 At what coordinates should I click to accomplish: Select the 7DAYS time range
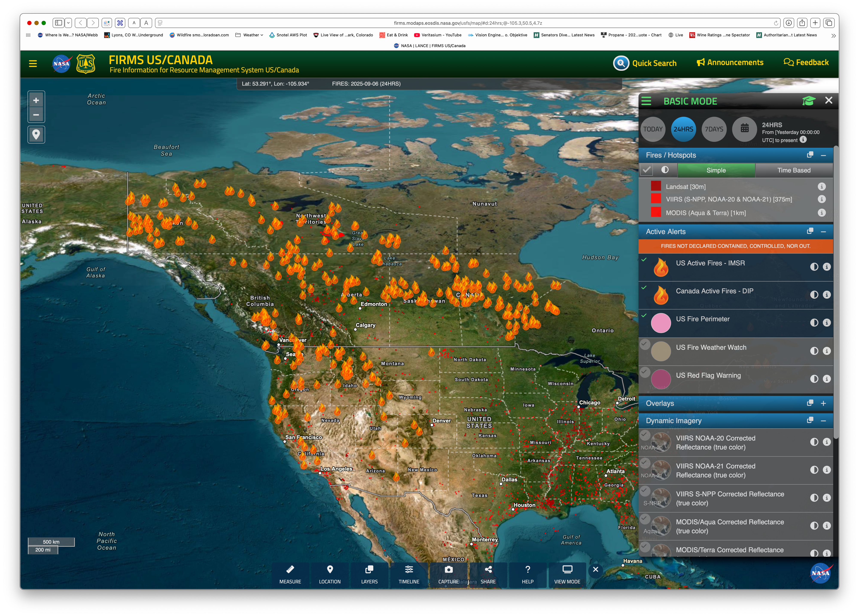coord(714,129)
